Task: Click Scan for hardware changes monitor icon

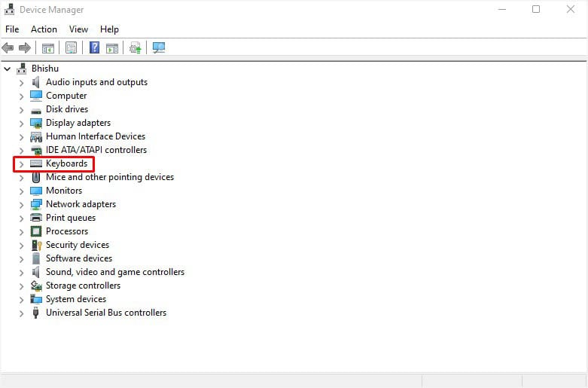Action: pos(159,47)
